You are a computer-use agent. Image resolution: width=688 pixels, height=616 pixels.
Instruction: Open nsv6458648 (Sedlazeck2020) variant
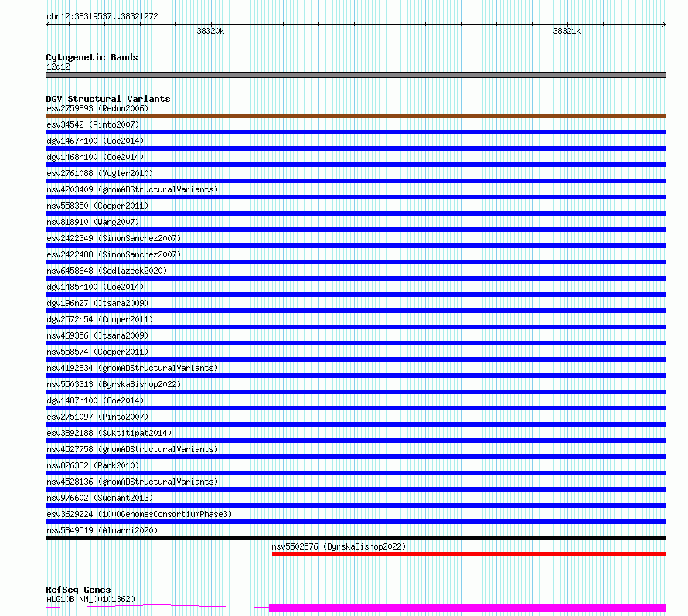(x=107, y=271)
